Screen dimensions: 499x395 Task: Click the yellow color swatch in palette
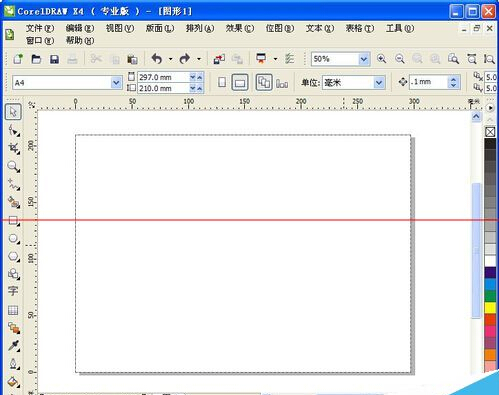coord(490,307)
